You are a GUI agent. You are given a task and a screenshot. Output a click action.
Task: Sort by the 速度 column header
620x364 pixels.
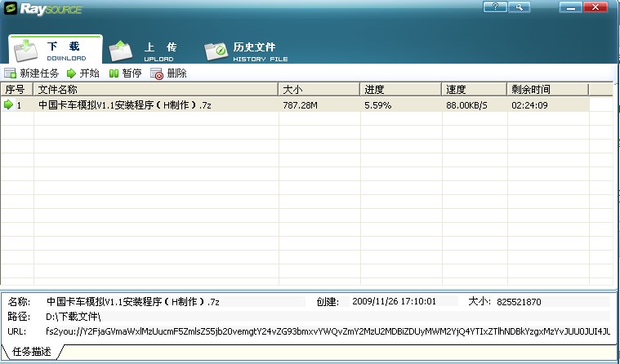click(x=474, y=89)
